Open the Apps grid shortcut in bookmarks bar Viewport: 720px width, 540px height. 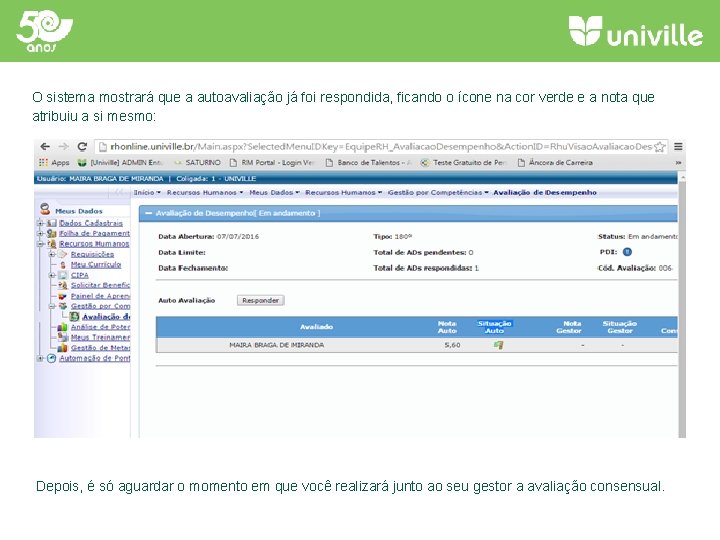click(x=54, y=163)
